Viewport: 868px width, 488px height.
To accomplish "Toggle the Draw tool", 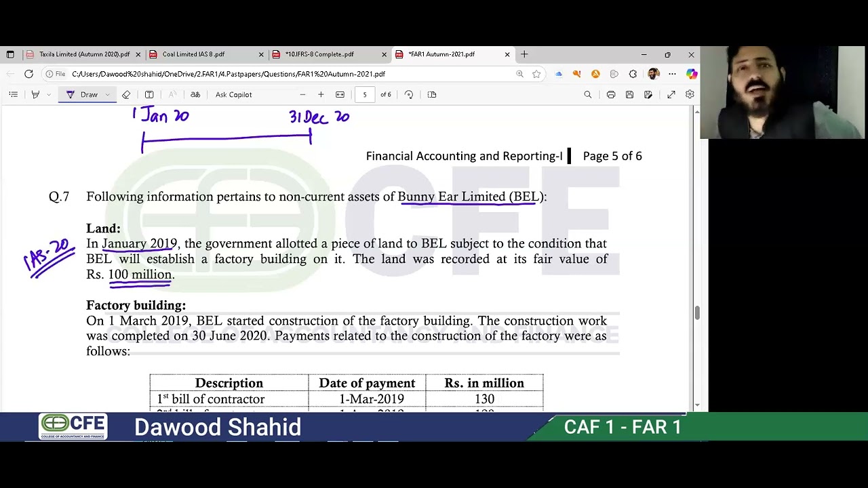I will pyautogui.click(x=82, y=95).
